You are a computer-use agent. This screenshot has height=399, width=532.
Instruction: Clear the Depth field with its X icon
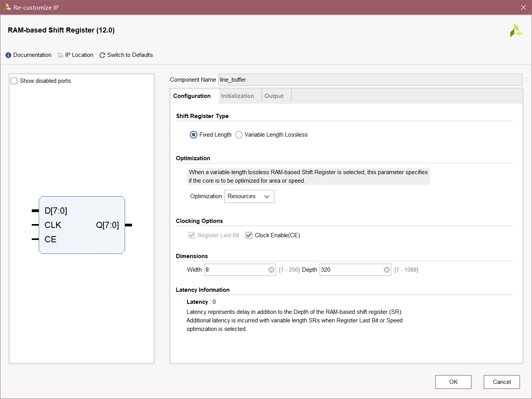coord(387,270)
